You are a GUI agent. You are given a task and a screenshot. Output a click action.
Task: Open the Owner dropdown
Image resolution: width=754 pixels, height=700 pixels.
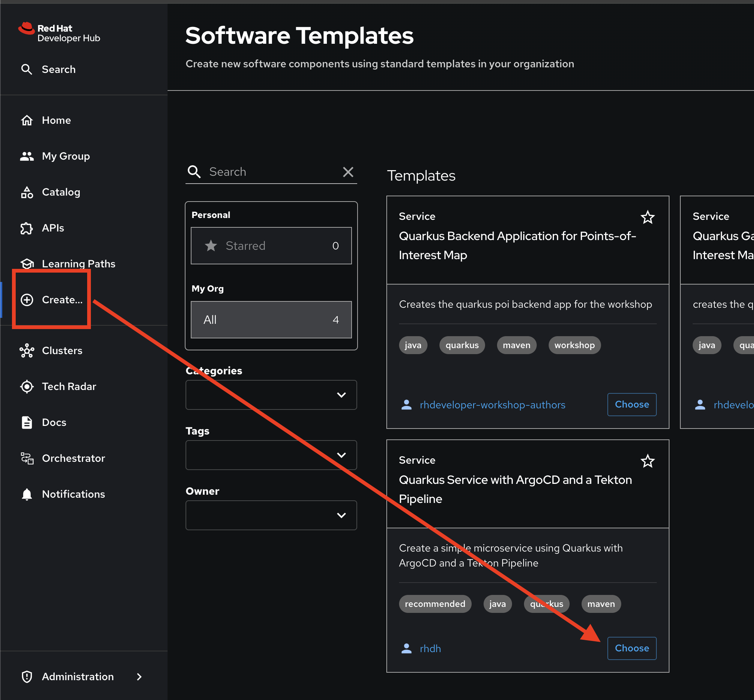coord(271,515)
